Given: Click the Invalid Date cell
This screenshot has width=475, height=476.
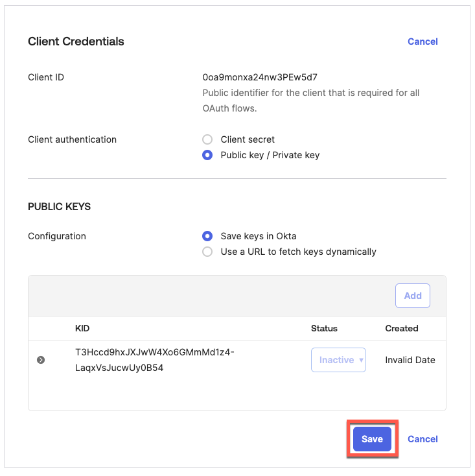Looking at the screenshot, I should 410,360.
